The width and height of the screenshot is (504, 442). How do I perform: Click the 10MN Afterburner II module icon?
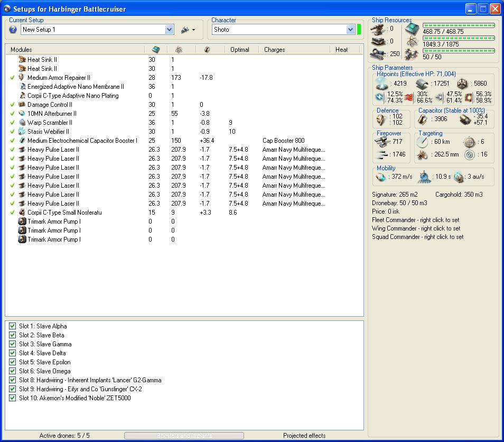[x=22, y=114]
